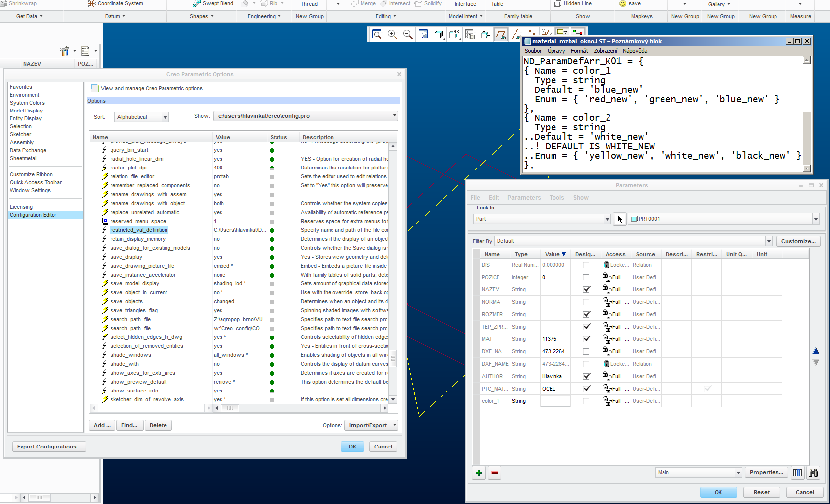Click Reset button in Parameters dialog
Viewport: 830px width, 504px height.
point(762,492)
